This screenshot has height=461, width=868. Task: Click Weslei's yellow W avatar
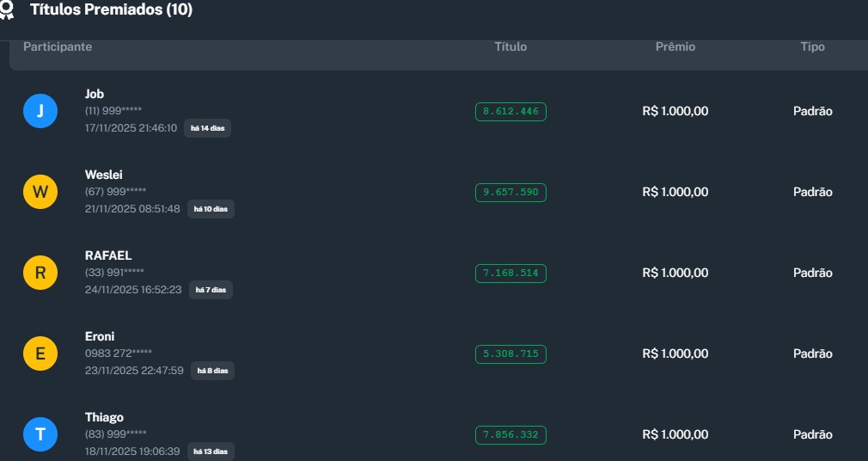click(x=40, y=192)
